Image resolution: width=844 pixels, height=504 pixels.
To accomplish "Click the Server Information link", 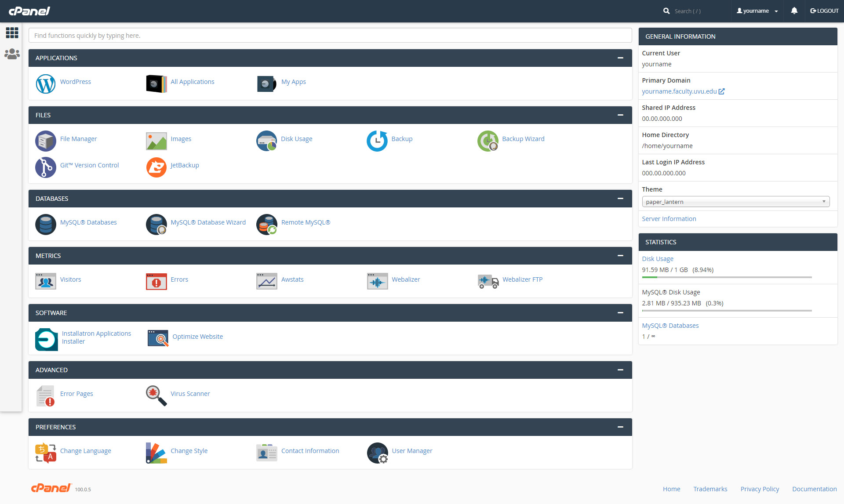I will point(669,219).
